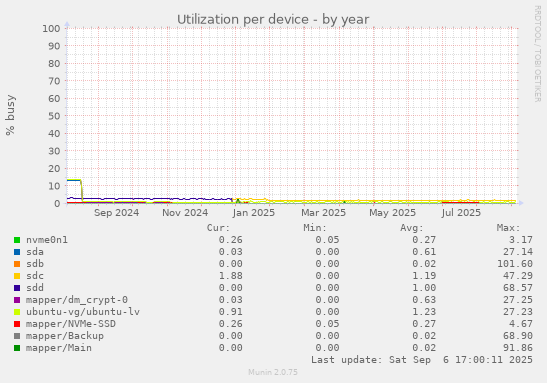Click the dark blue sdd legend swatch

coord(17,288)
